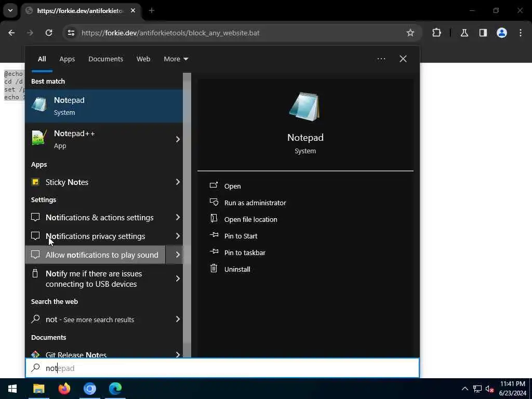Open Notifications privacy settings result

(x=95, y=236)
